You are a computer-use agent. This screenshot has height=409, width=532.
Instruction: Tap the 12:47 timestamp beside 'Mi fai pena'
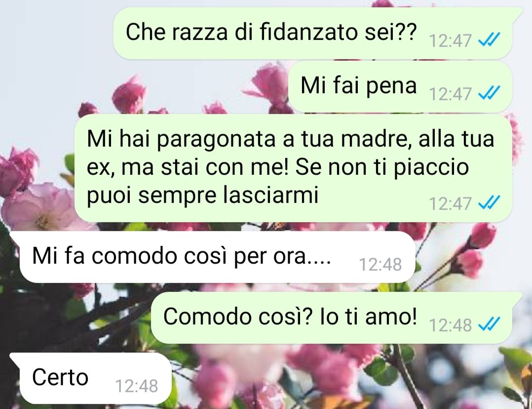450,94
